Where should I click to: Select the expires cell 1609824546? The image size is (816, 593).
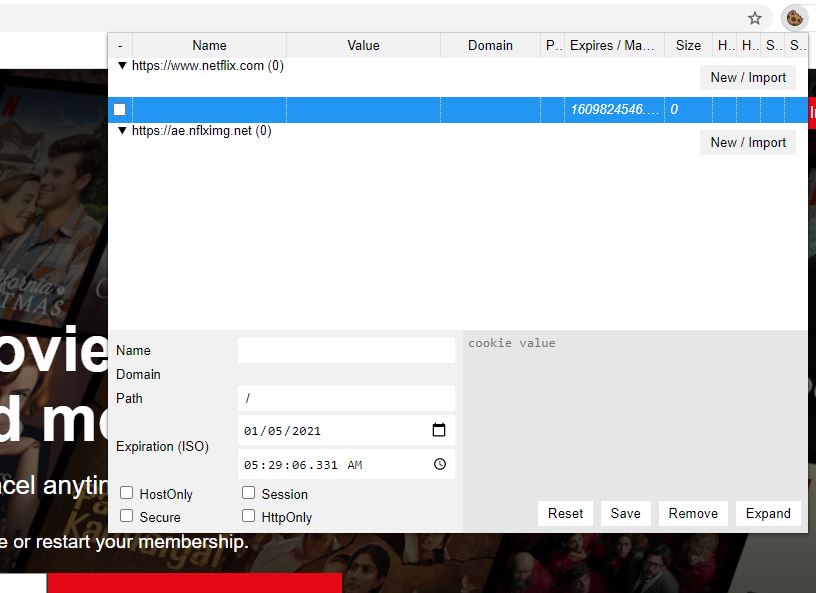614,109
